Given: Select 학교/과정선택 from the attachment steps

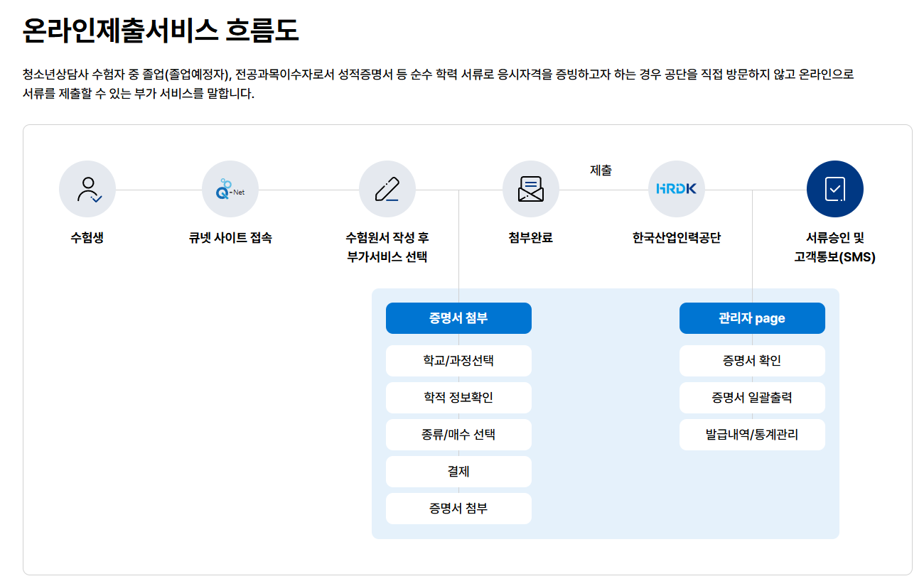Looking at the screenshot, I should point(458,361).
